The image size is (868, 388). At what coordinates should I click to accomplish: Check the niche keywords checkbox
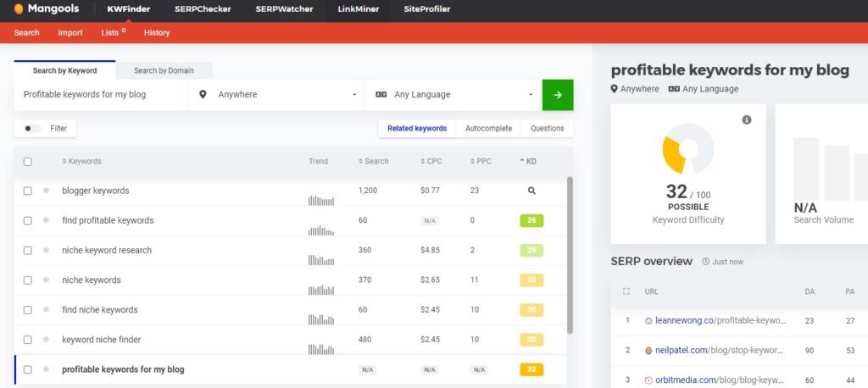click(28, 280)
